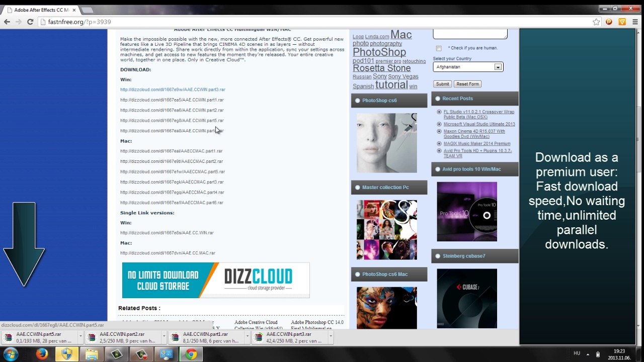The image size is (644, 362).
Task: Open the Rosetta Stone tag link
Action: (x=381, y=68)
